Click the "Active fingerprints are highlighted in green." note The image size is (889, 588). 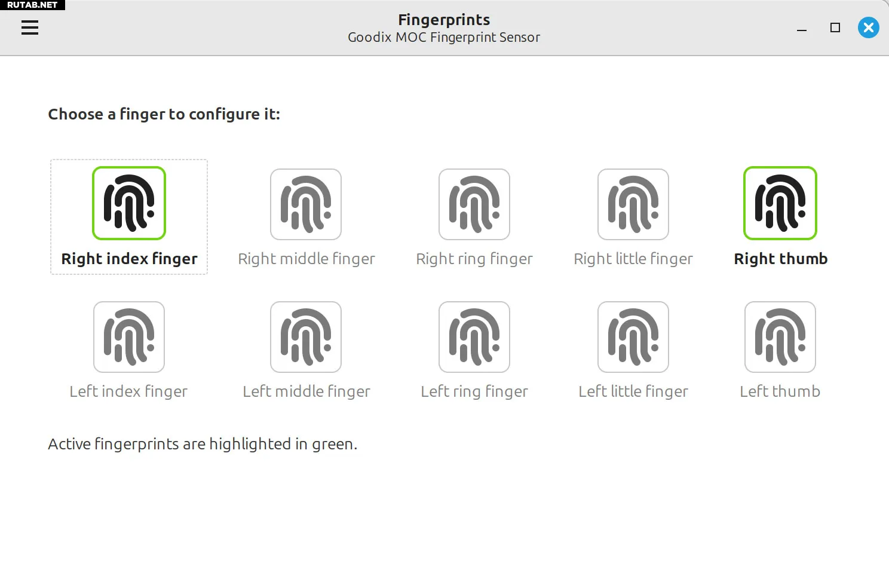pyautogui.click(x=203, y=444)
